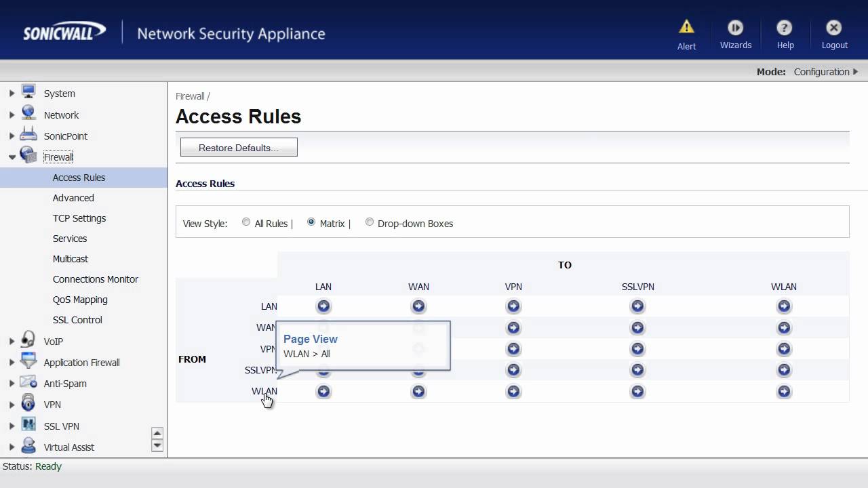
Task: Collapse the Firewall tree node
Action: [x=12, y=157]
